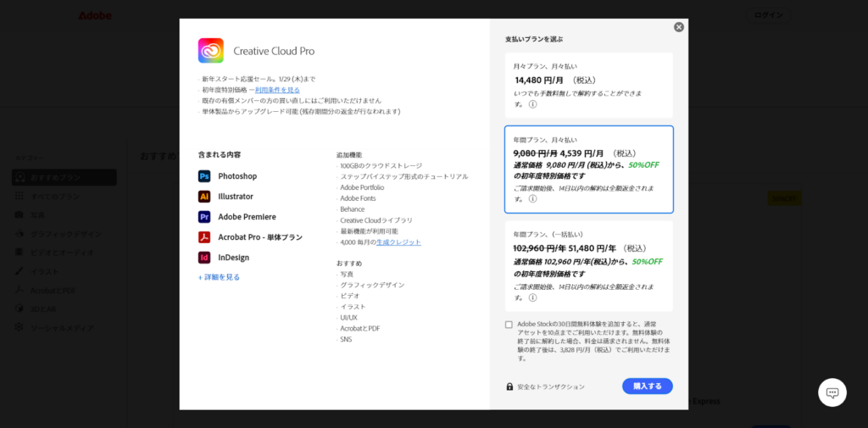
Task: Click the InDesign label in included list
Action: (234, 258)
